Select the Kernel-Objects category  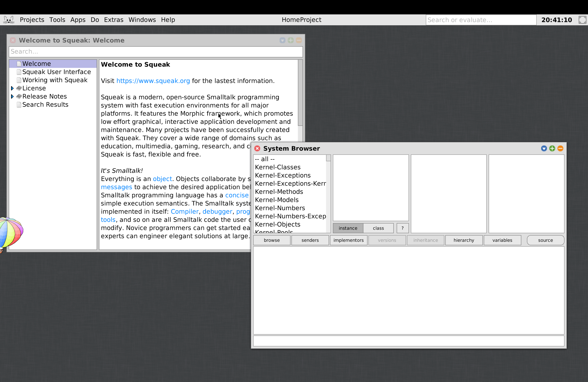pos(290,224)
